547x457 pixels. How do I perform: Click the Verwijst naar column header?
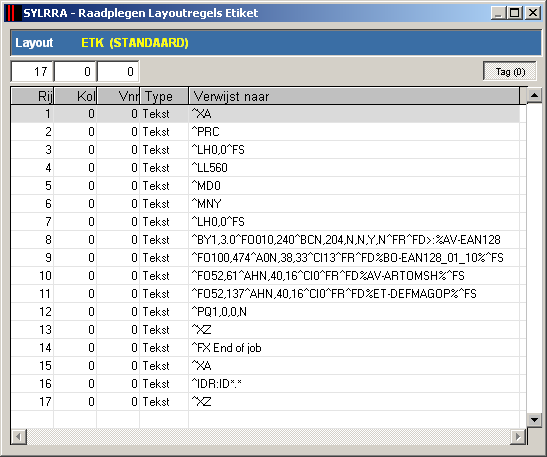click(354, 96)
